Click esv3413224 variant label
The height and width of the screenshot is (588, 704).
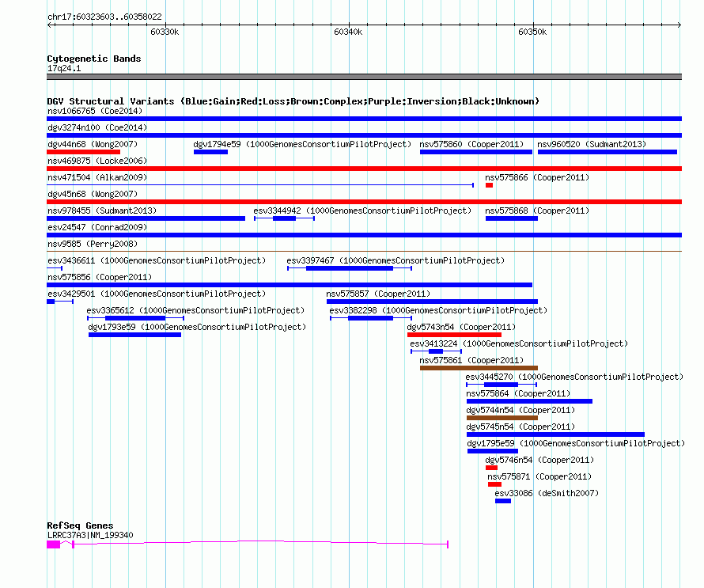[519, 343]
